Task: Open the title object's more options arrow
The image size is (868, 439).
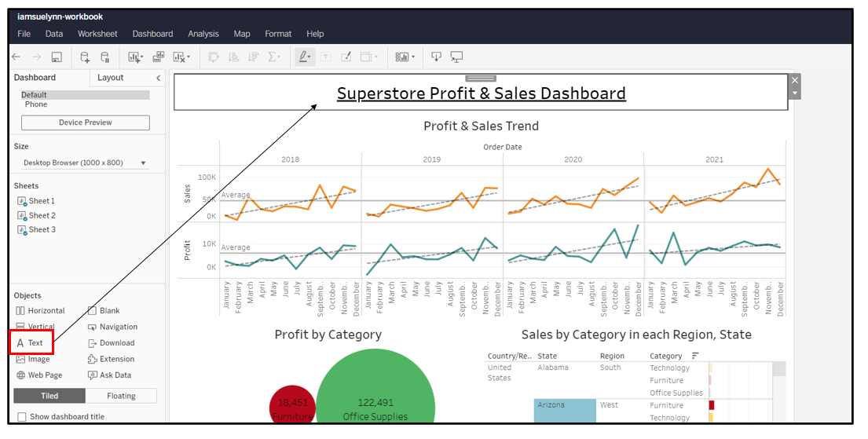Action: tap(795, 93)
